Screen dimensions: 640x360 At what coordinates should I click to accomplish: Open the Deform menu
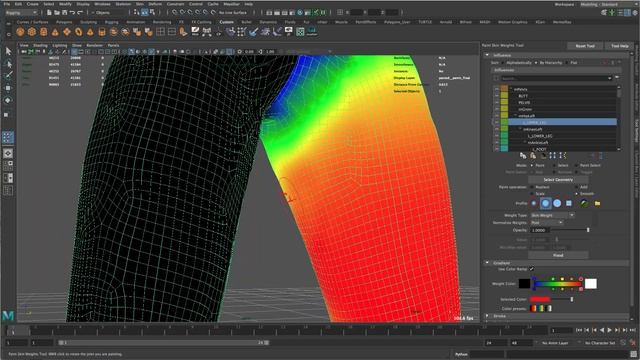(x=155, y=4)
